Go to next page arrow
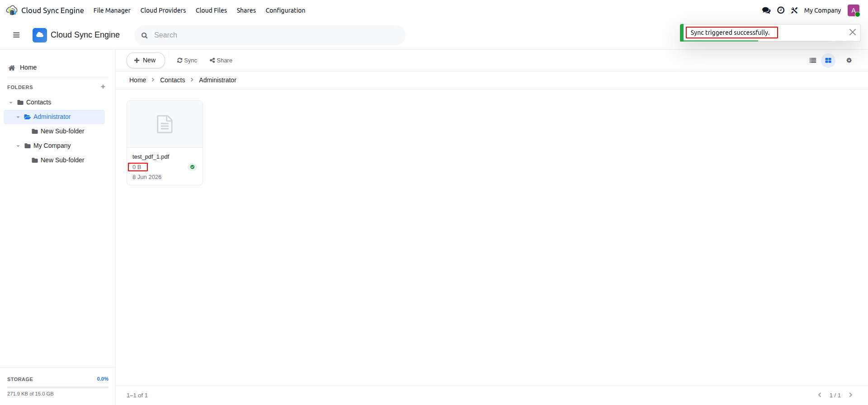868x405 pixels. (x=851, y=395)
